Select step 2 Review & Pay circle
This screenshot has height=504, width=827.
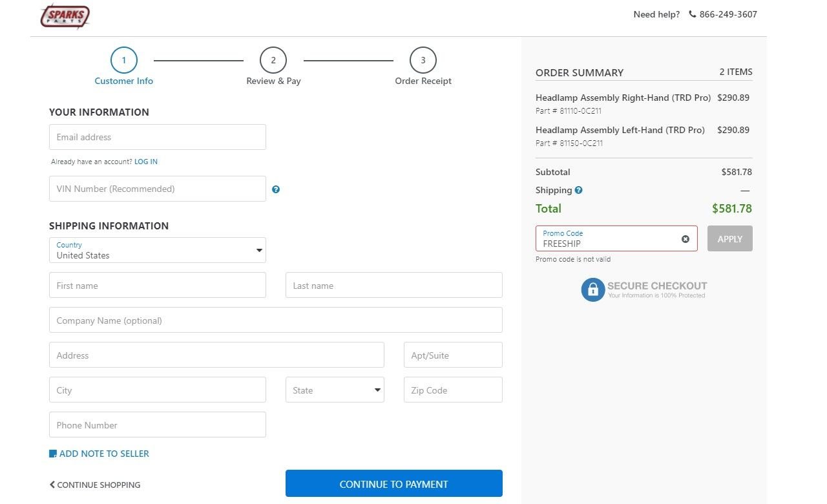pos(273,61)
